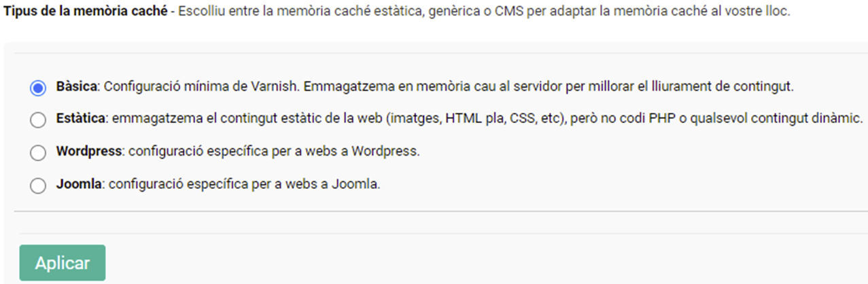Click the bold Wordpress label text
Screen dimensions: 868x284
coord(88,152)
